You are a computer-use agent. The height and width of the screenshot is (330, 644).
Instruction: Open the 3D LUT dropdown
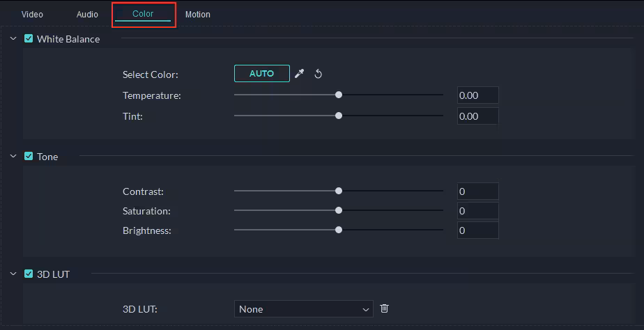point(304,309)
